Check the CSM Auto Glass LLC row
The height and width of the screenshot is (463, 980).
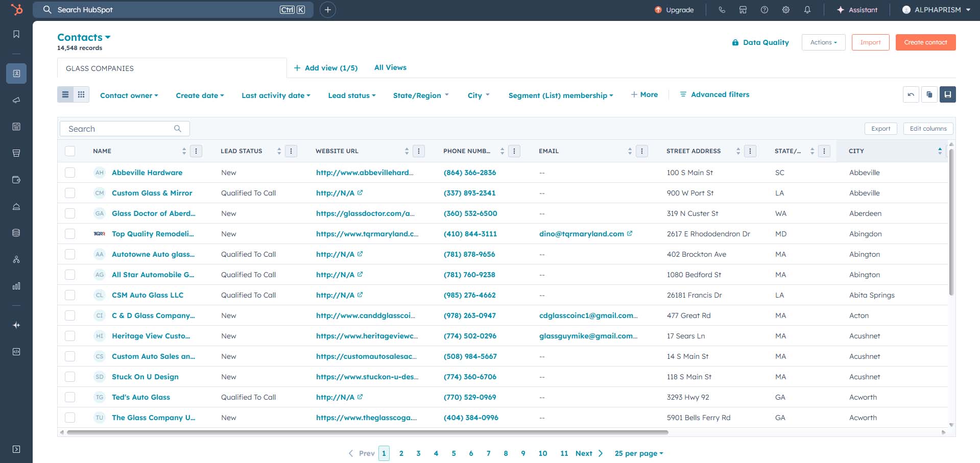(x=70, y=295)
